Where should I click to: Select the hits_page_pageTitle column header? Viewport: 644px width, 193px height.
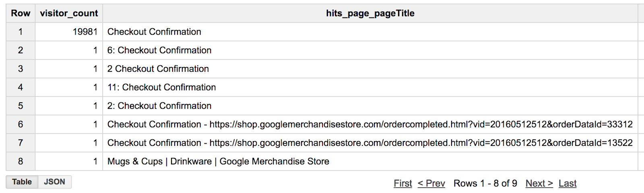370,13
